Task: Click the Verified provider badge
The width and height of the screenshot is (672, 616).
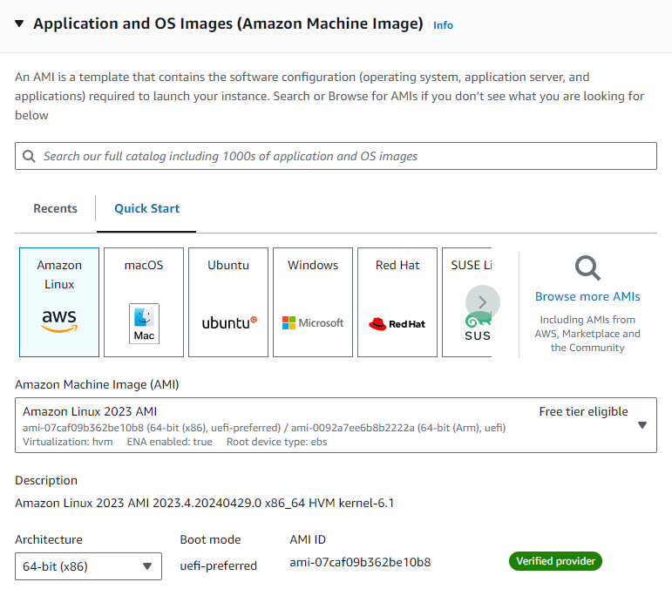Action: (555, 561)
